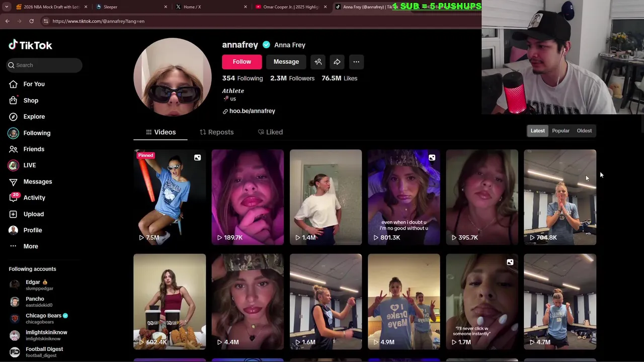Open the 2.3M Followers count

292,78
